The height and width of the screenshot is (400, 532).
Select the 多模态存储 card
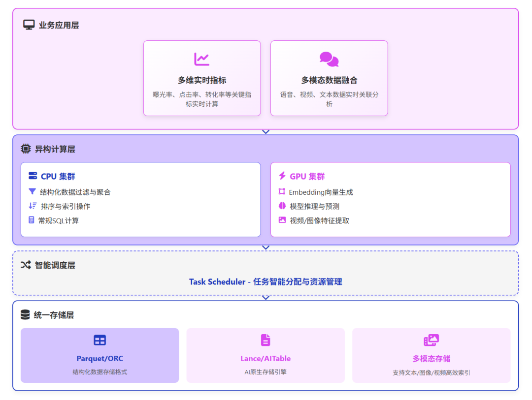[432, 355]
